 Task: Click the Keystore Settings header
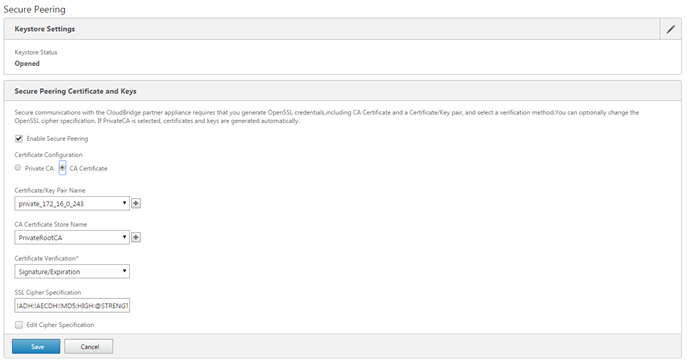pyautogui.click(x=45, y=29)
